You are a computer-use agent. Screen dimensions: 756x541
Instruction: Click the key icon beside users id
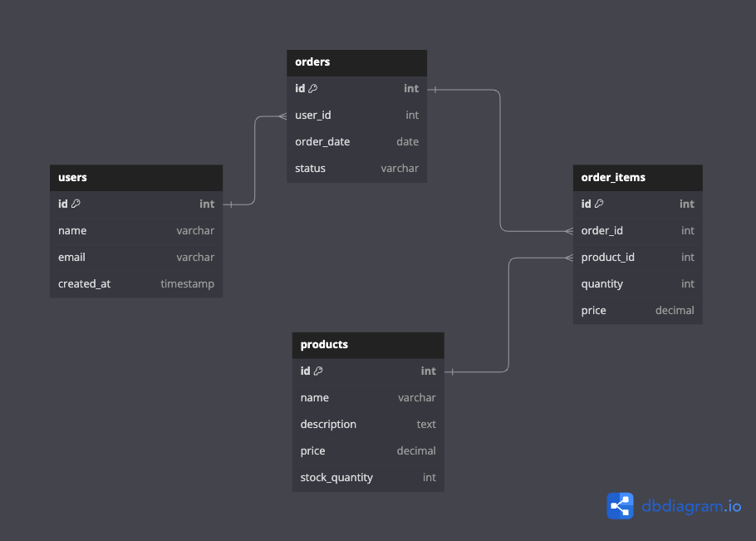76,204
